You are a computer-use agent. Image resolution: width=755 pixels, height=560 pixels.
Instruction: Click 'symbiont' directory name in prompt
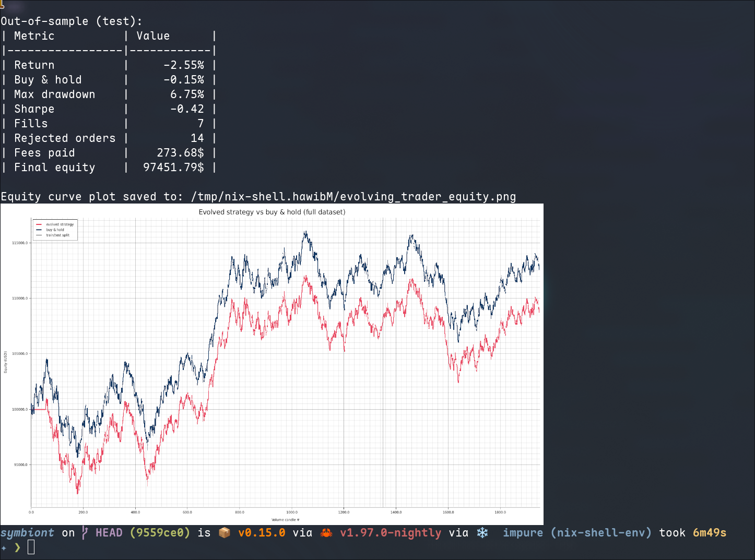point(27,533)
